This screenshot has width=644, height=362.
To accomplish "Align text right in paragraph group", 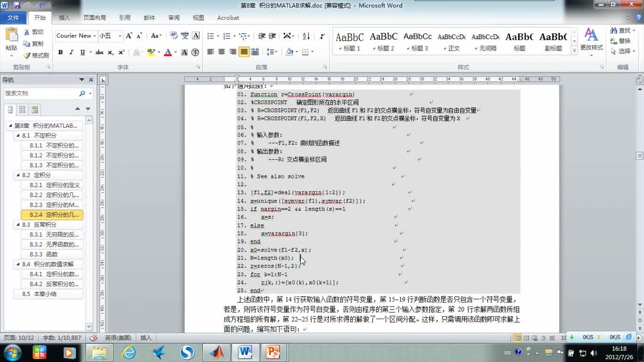I will [233, 52].
